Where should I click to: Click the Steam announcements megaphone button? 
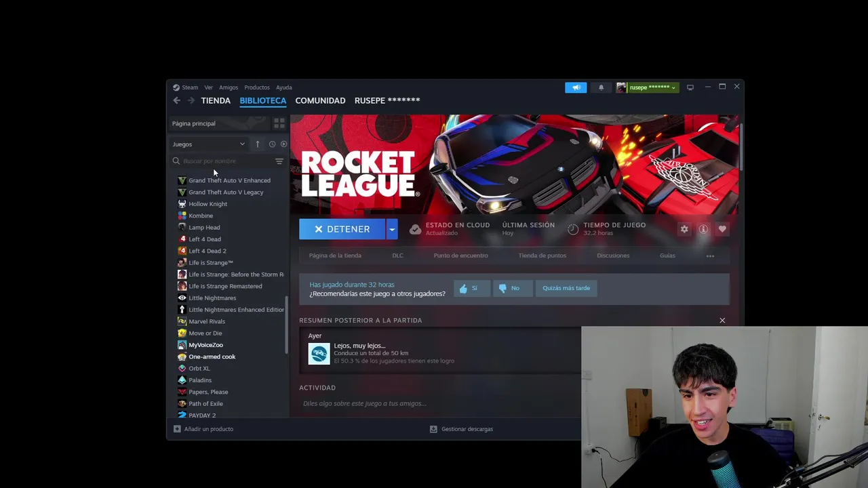576,87
